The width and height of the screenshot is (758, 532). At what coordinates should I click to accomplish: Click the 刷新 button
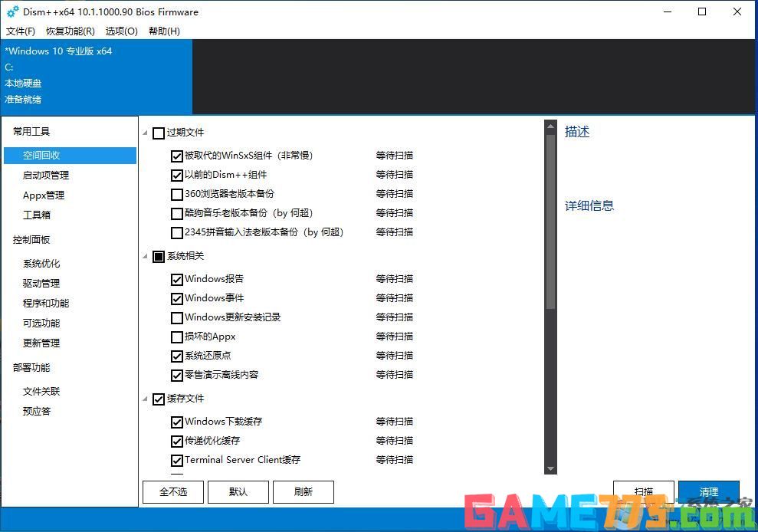pyautogui.click(x=303, y=492)
